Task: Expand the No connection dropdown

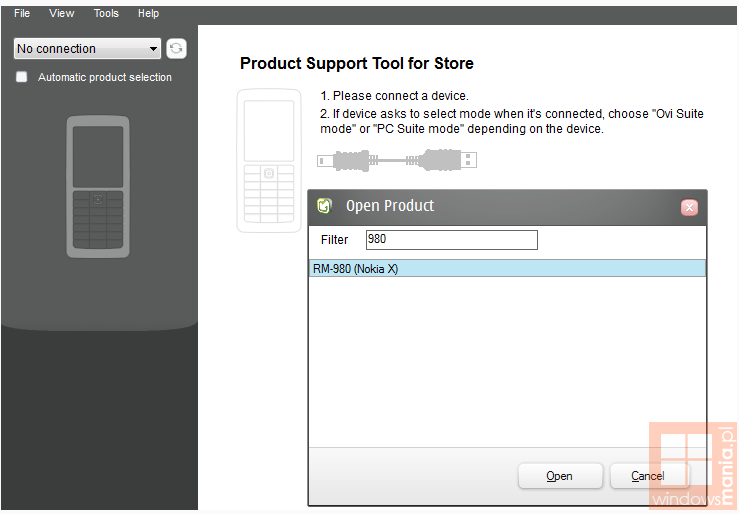Action: [87, 49]
